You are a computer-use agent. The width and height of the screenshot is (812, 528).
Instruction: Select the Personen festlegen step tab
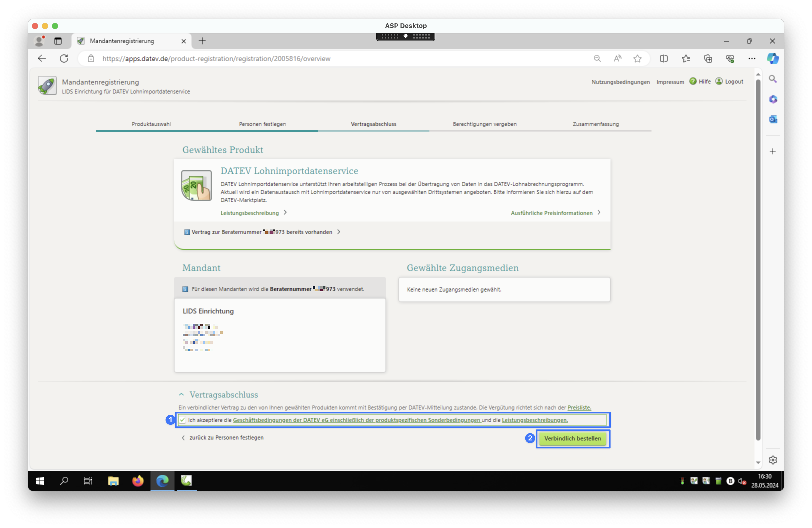(262, 124)
